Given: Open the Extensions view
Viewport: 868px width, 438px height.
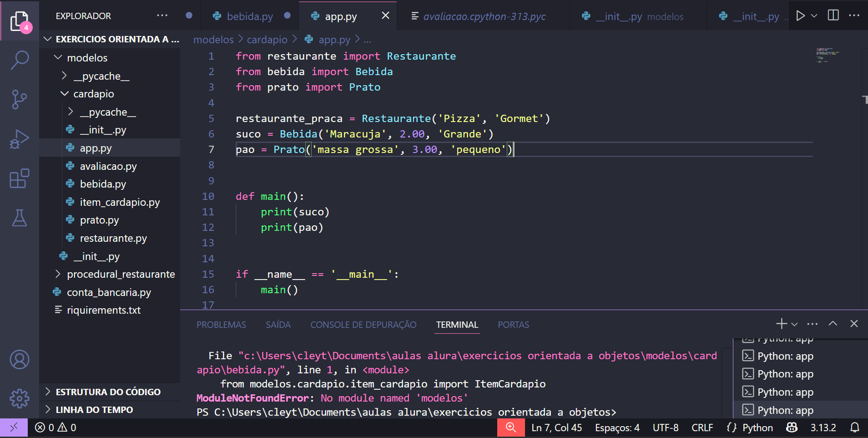Looking at the screenshot, I should [x=20, y=178].
